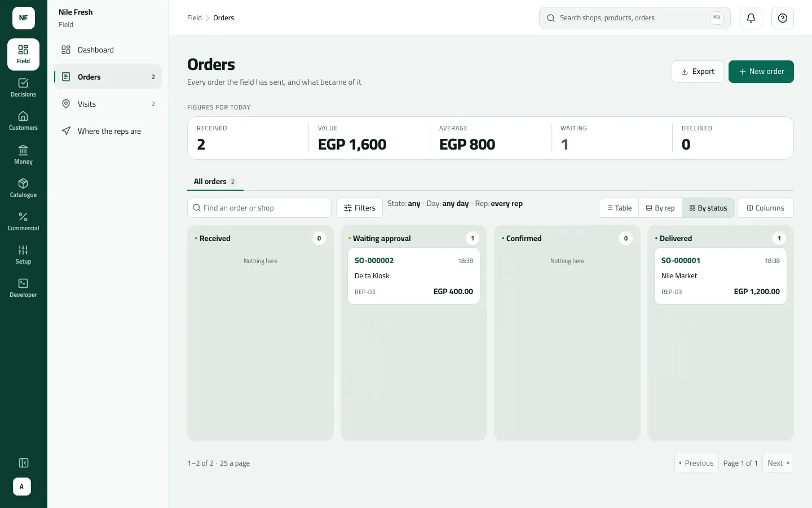
Task: Click the 1–2 of 2 · 25 a page text
Action: pyautogui.click(x=219, y=463)
